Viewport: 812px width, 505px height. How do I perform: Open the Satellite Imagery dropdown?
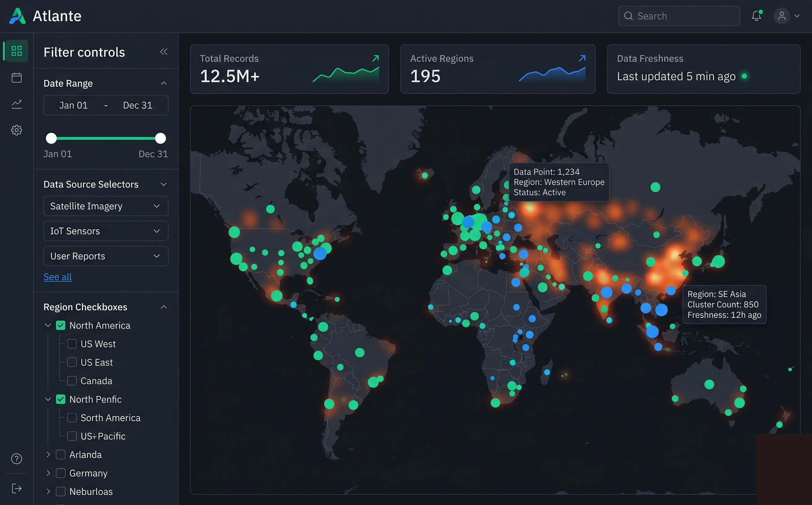(x=106, y=206)
